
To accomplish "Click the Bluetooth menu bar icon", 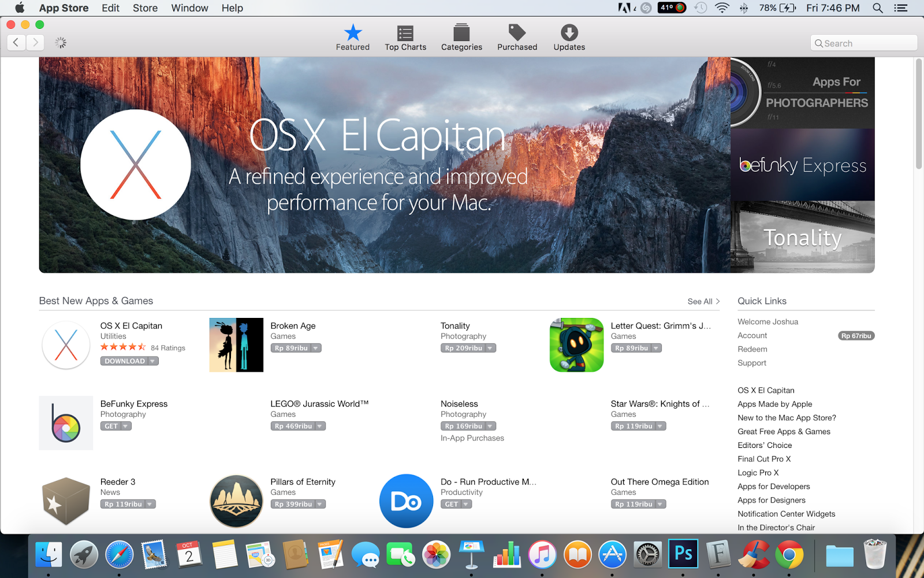I will (x=744, y=8).
